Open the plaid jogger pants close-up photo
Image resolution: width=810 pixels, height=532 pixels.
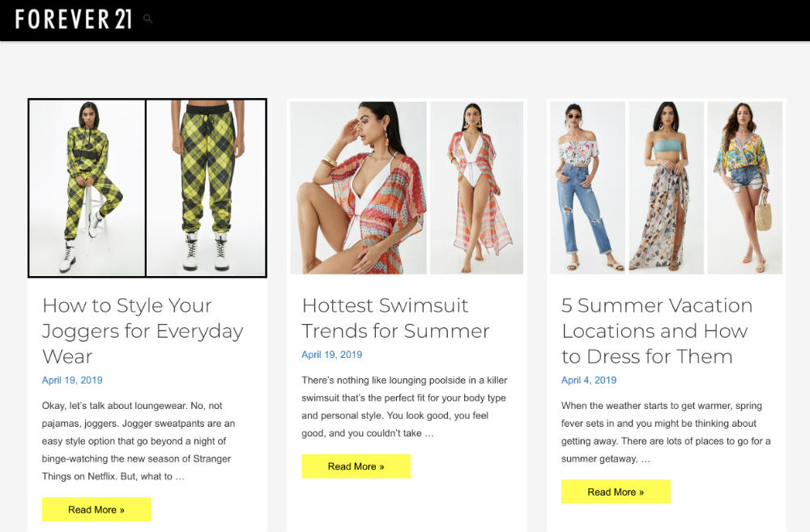pos(206,188)
